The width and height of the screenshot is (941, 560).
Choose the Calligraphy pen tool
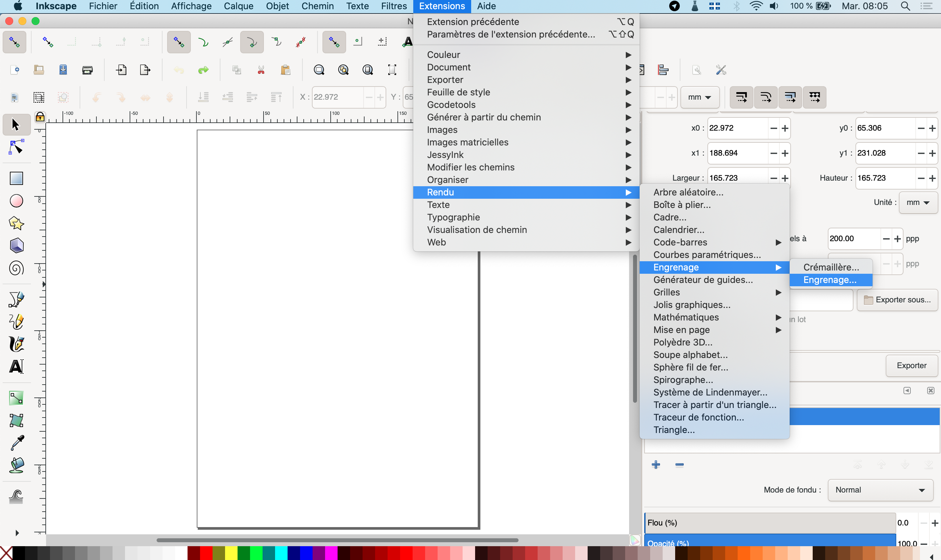tap(16, 344)
